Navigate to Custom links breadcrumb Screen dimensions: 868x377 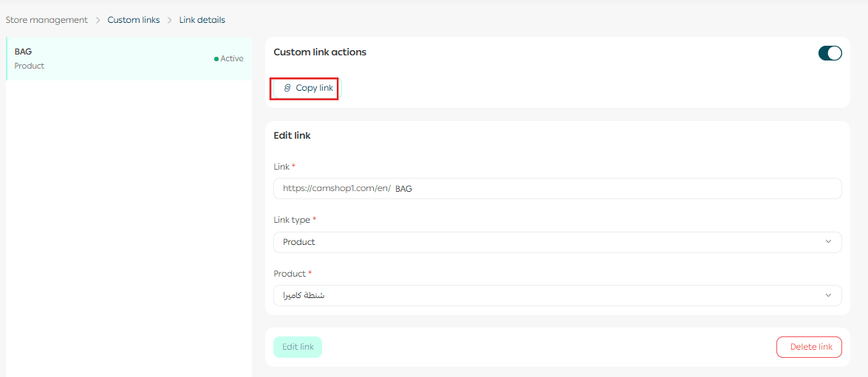134,20
